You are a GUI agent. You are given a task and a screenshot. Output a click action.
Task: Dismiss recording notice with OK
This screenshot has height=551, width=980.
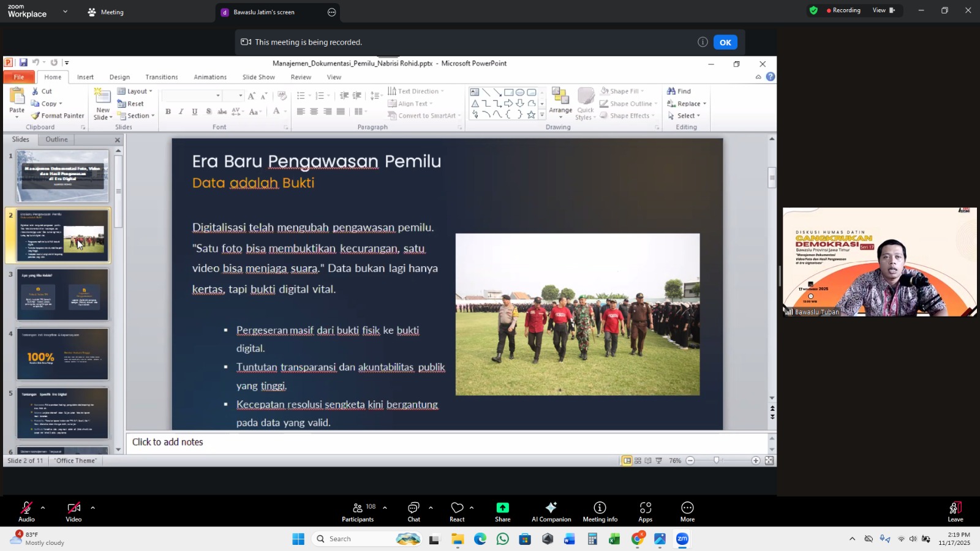[725, 42]
